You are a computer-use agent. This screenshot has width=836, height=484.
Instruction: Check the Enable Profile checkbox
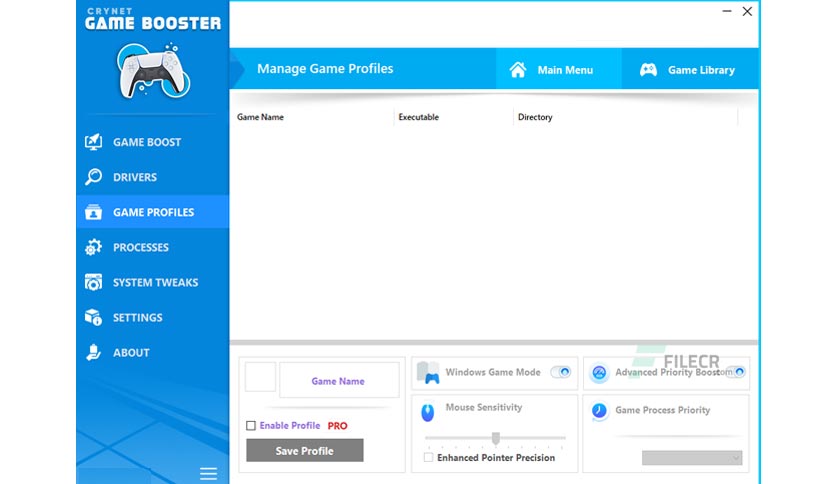coord(251,425)
